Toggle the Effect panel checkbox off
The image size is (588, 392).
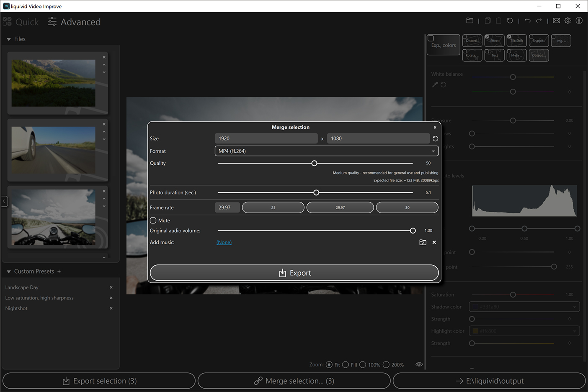(487, 37)
